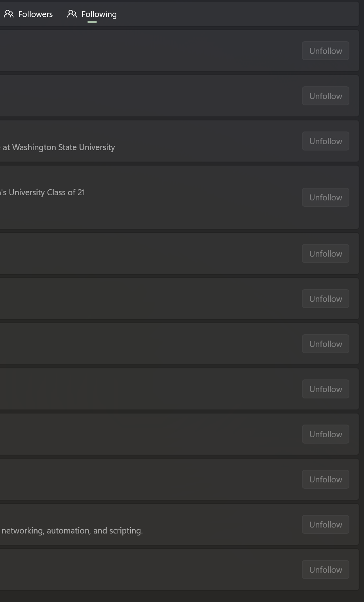Click Unfollow on the seventh listed user

(x=325, y=344)
